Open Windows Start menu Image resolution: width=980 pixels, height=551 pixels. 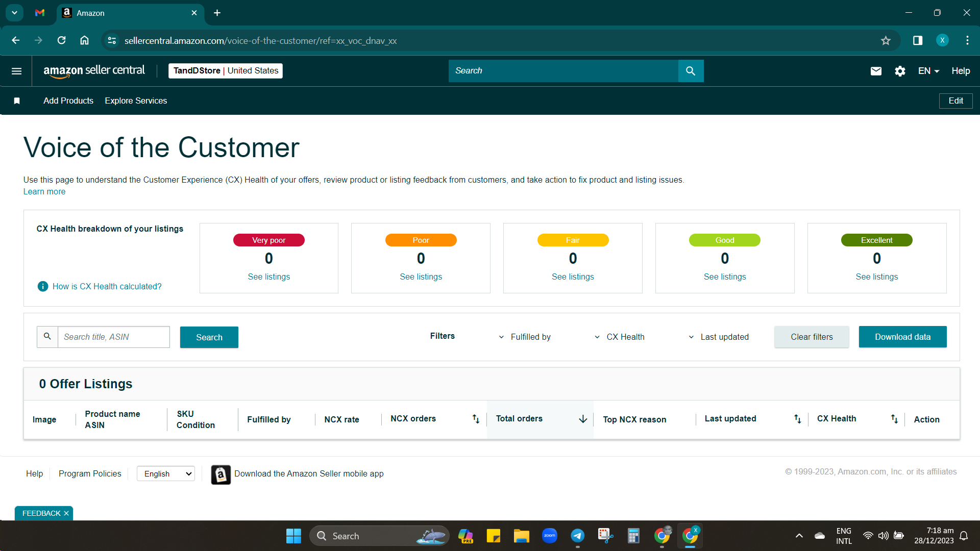293,536
